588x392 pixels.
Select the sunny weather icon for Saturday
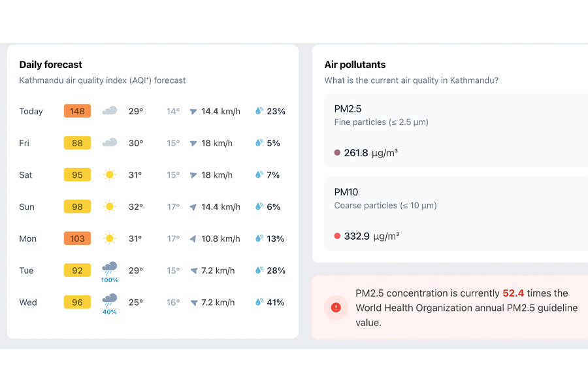point(110,174)
